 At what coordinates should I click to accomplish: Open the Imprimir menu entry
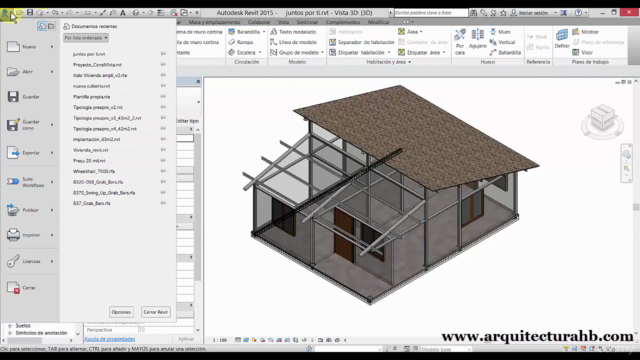tap(30, 235)
